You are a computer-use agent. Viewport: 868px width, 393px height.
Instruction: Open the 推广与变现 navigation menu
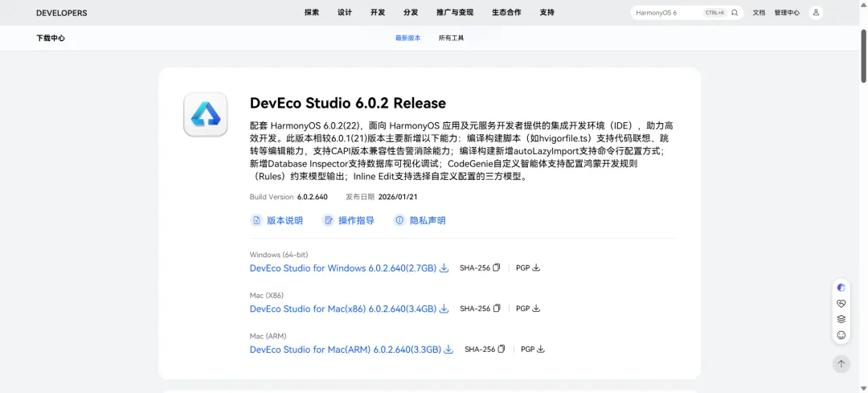(x=455, y=12)
